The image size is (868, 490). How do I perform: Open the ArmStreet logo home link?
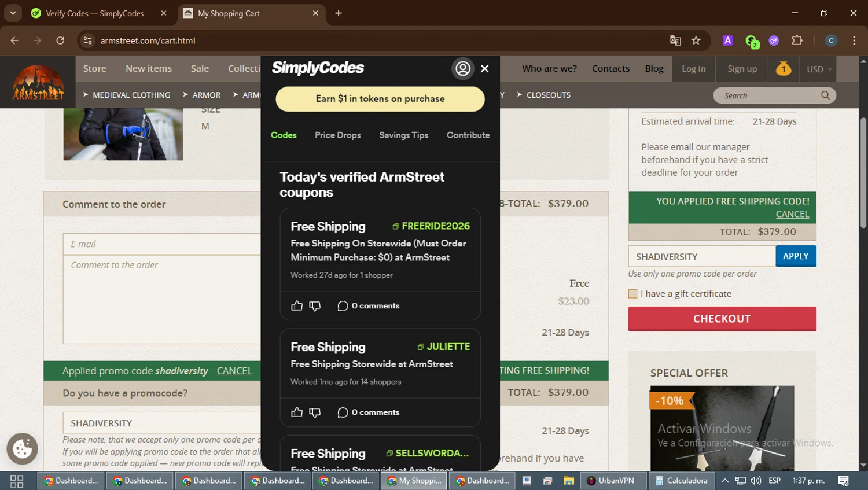38,82
